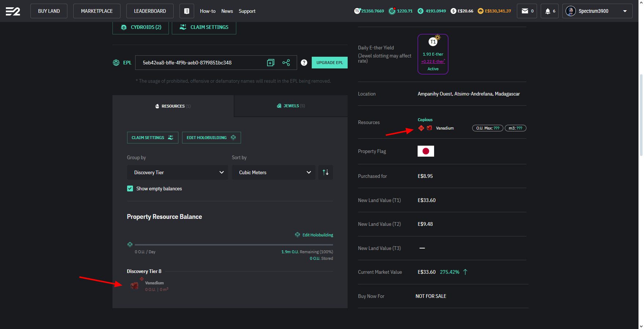Expand the Discovery Tier group-by dropdown
The image size is (644, 329).
(177, 172)
